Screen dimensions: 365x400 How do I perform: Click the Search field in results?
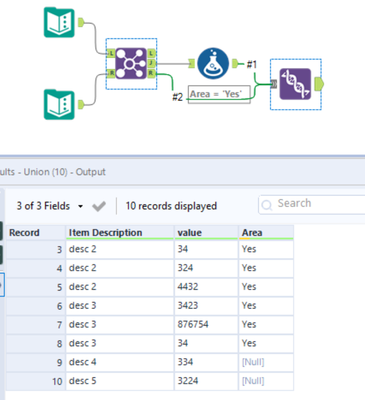(x=313, y=204)
